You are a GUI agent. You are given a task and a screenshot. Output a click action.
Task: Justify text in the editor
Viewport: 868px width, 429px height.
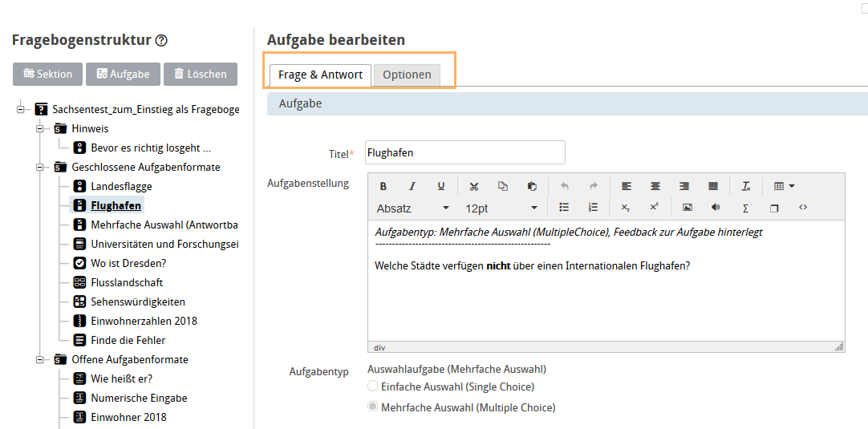[x=713, y=187]
